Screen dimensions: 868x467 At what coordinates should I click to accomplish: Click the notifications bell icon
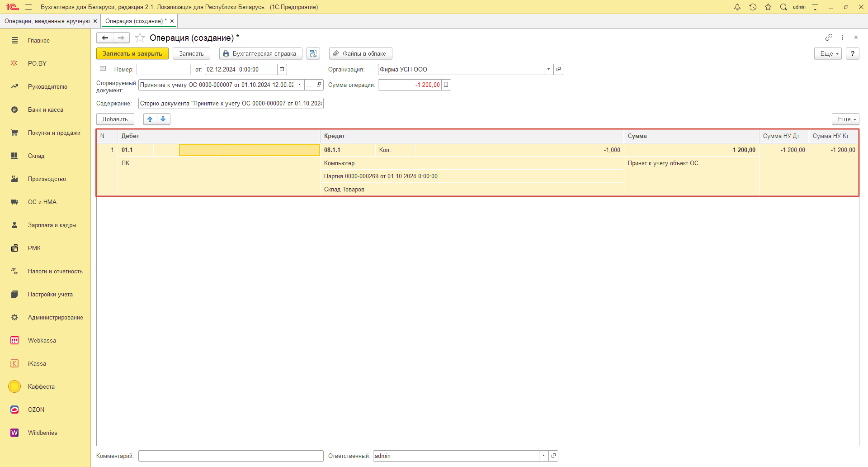coord(737,7)
